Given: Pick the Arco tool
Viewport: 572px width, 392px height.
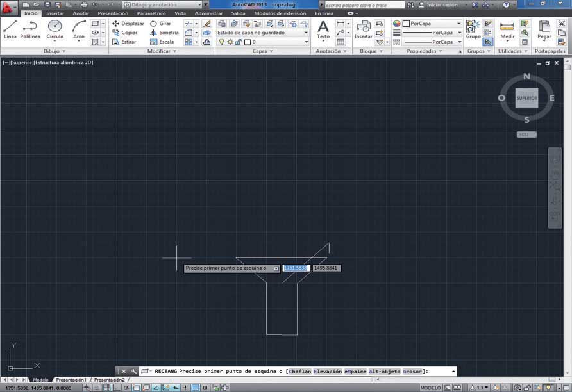Looking at the screenshot, I should coord(78,29).
